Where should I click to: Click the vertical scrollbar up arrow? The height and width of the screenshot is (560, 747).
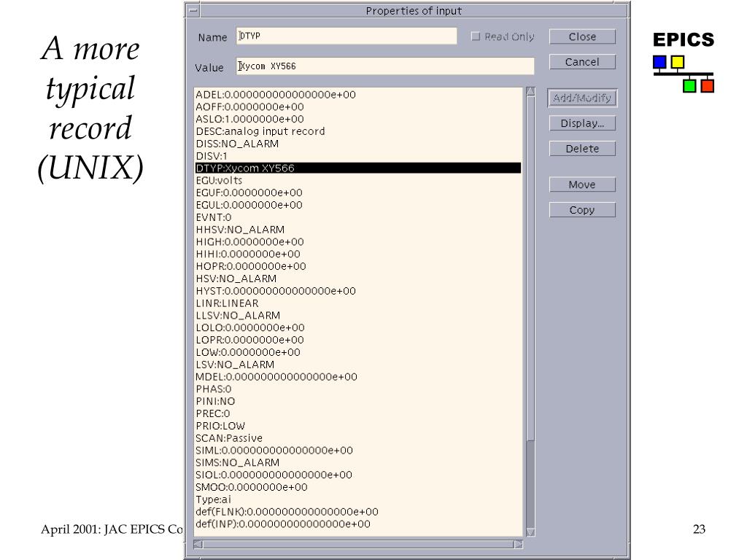pos(530,92)
